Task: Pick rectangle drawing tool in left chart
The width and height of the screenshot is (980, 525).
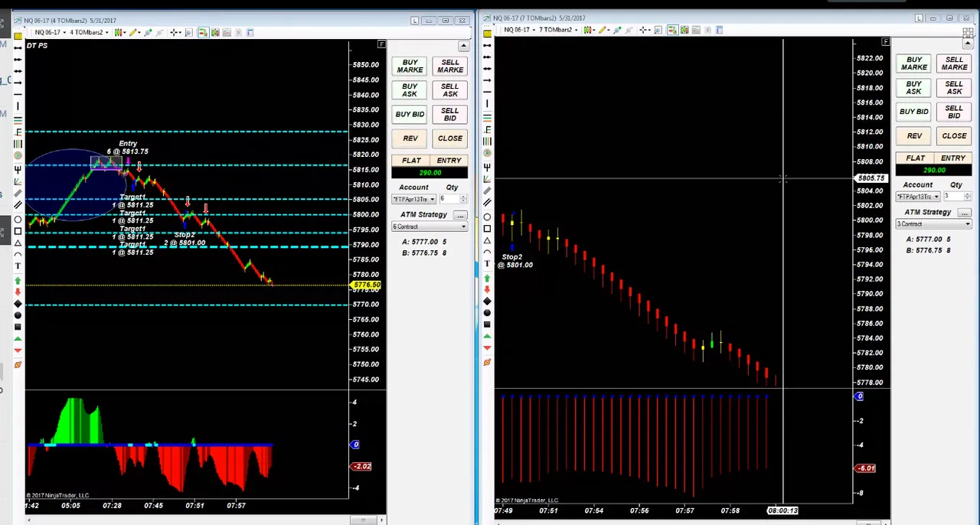Action: [18, 230]
